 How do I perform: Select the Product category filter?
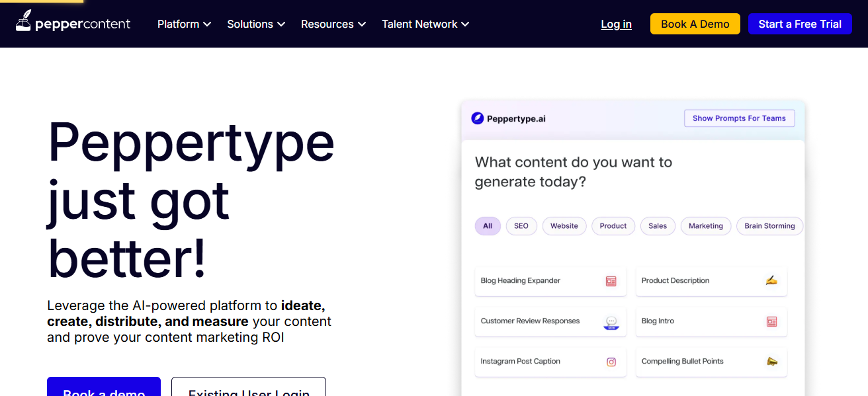point(613,226)
